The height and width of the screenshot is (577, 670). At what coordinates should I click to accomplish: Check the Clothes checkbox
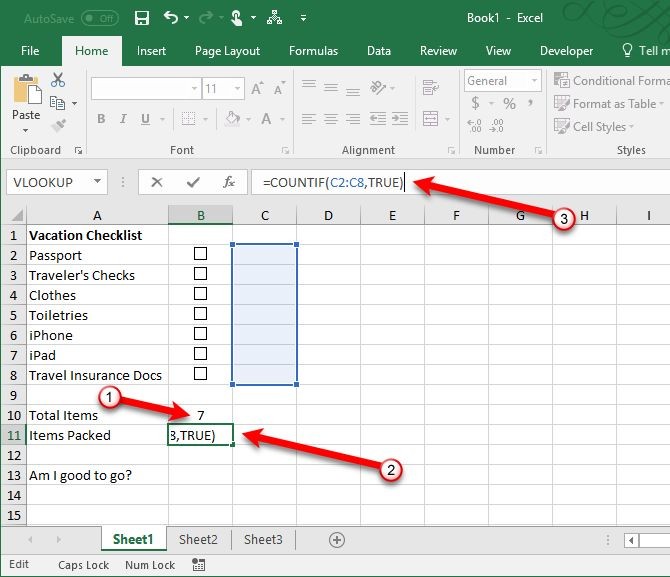pyautogui.click(x=200, y=294)
